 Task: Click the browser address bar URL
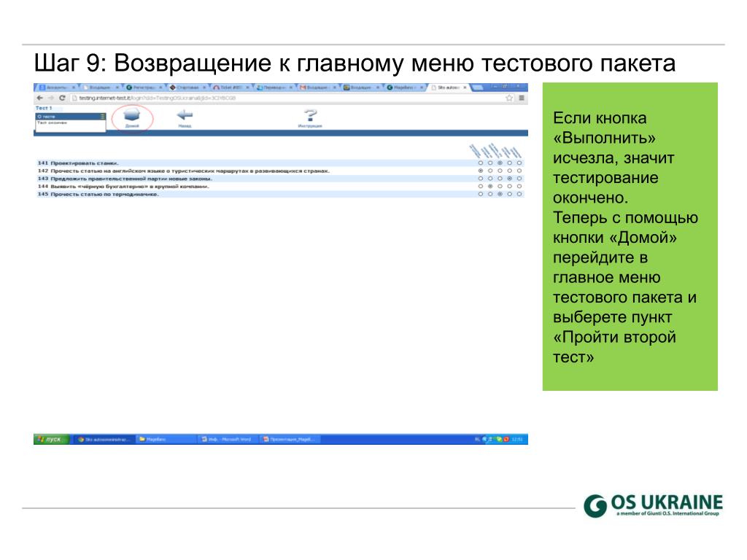(158, 98)
